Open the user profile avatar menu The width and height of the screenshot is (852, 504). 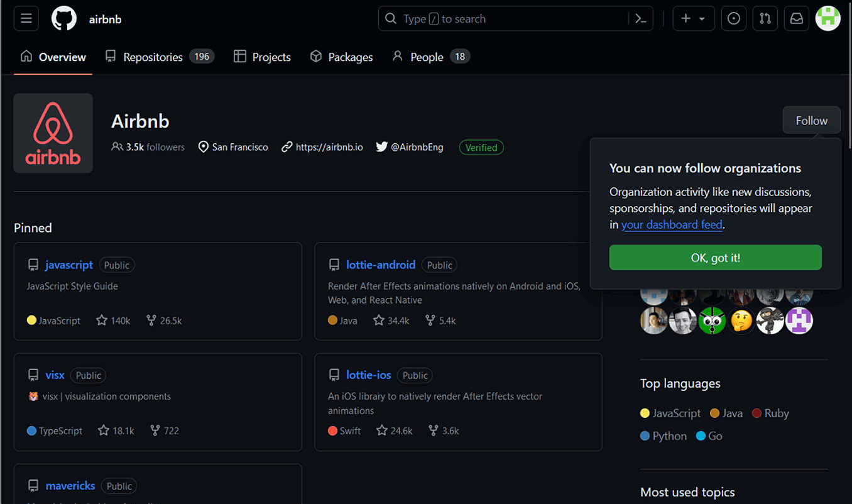(827, 19)
